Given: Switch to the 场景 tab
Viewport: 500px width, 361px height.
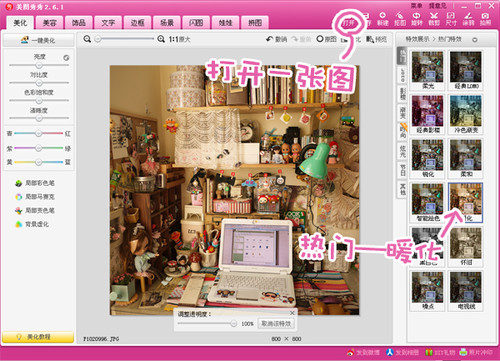Looking at the screenshot, I should tap(167, 22).
